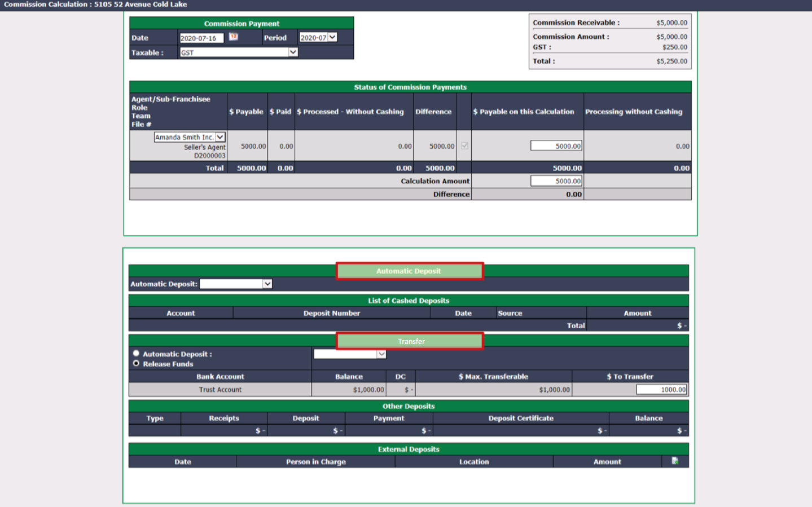Viewport: 812px width, 507px height.
Task: Click the Payable on this Calculation amount field
Action: click(x=556, y=146)
